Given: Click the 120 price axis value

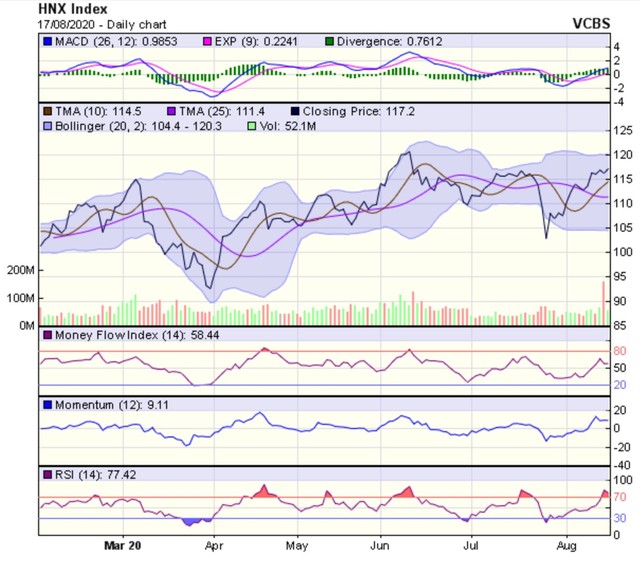Looking at the screenshot, I should click(622, 155).
